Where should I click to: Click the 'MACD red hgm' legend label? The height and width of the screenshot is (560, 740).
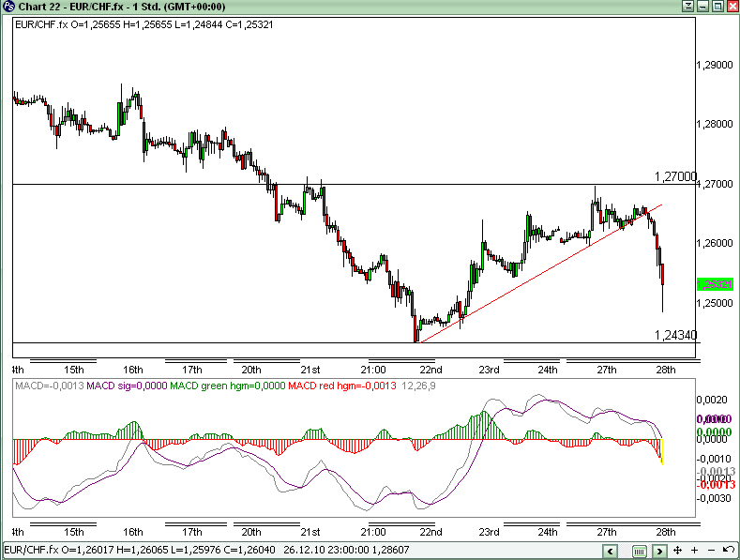(334, 386)
